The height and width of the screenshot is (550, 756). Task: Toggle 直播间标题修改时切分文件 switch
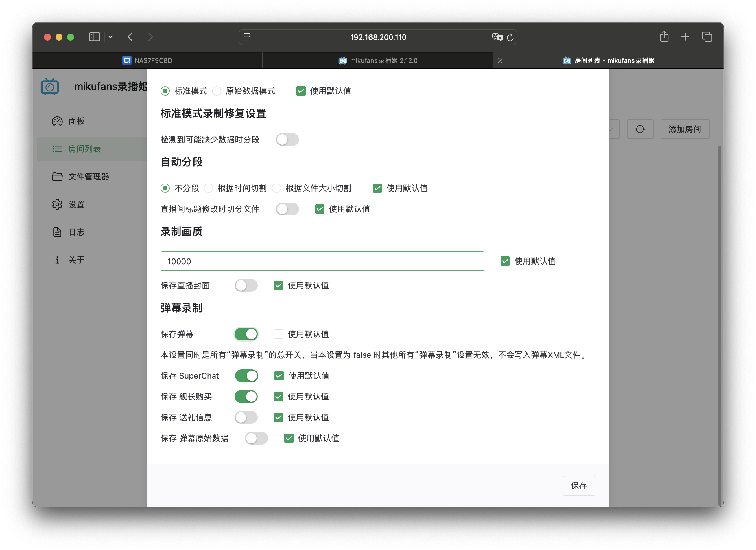click(x=287, y=209)
